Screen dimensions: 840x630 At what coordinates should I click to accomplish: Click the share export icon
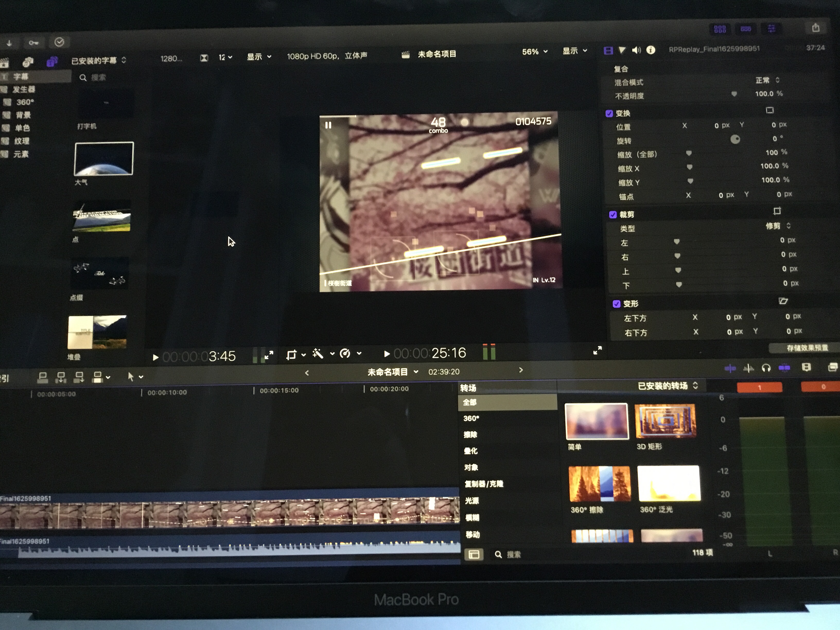point(815,28)
